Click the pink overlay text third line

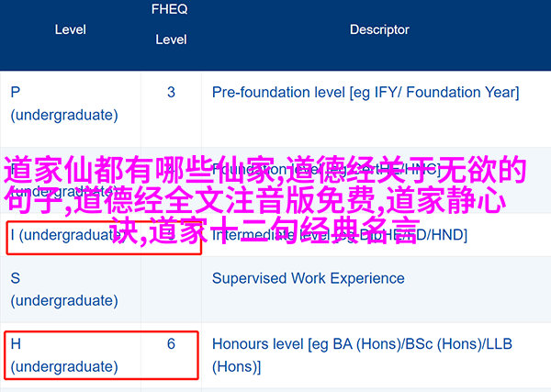pos(265,230)
